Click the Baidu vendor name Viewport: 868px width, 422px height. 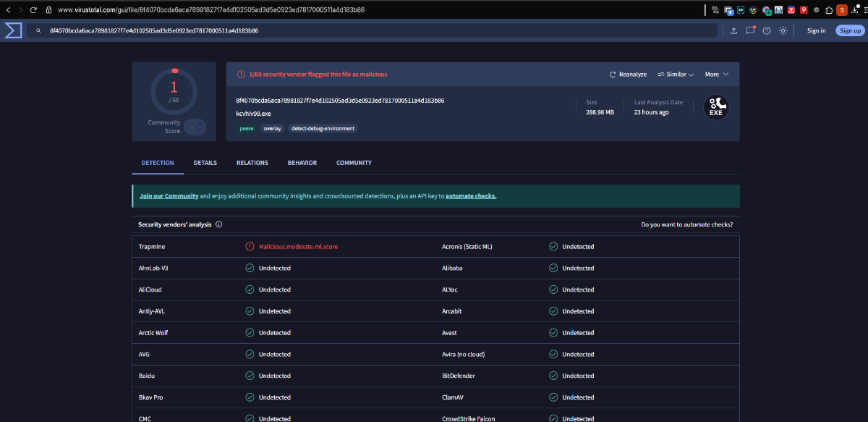click(x=147, y=376)
